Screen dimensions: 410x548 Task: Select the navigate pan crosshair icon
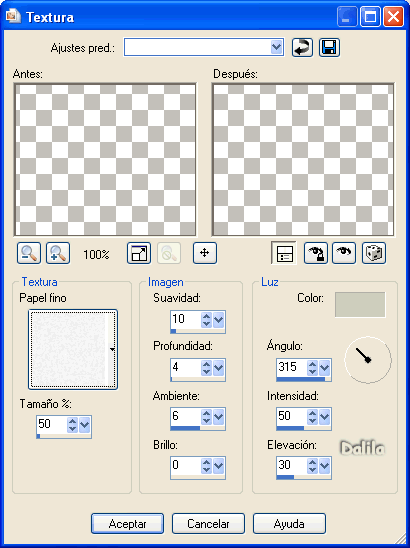[x=205, y=253]
